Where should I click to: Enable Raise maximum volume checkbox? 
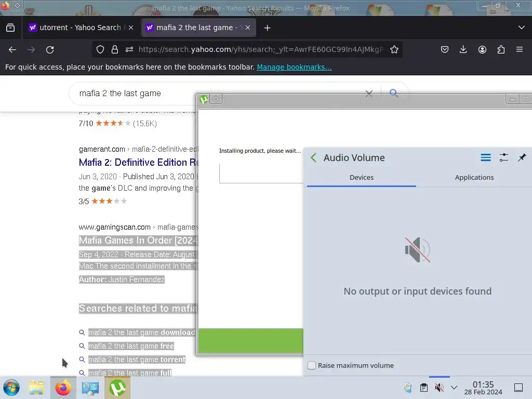click(x=312, y=365)
